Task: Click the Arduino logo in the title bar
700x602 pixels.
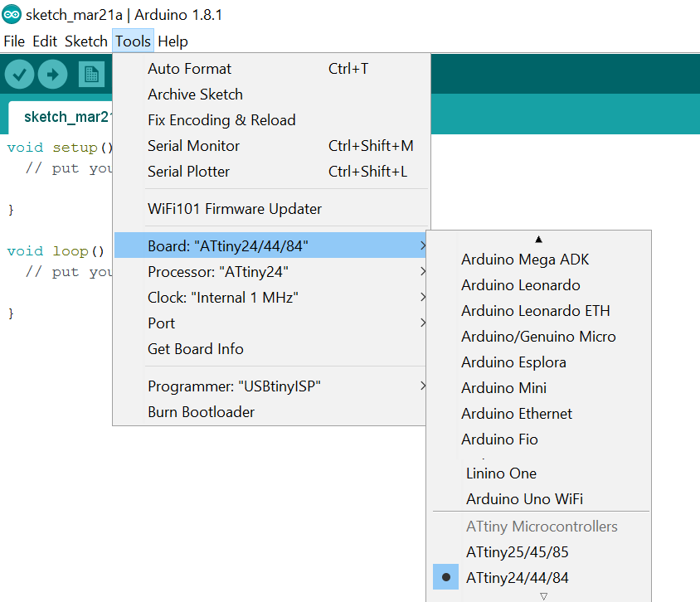Action: click(12, 15)
